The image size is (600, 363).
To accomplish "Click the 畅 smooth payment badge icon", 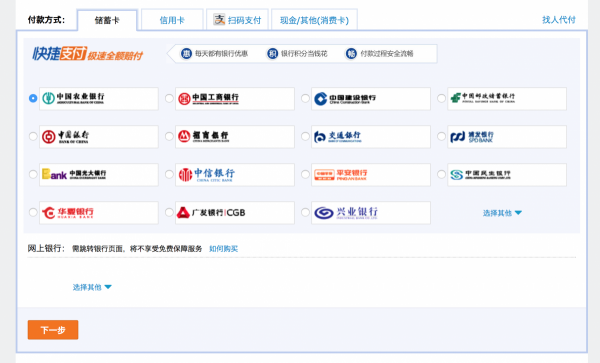I will pos(351,54).
